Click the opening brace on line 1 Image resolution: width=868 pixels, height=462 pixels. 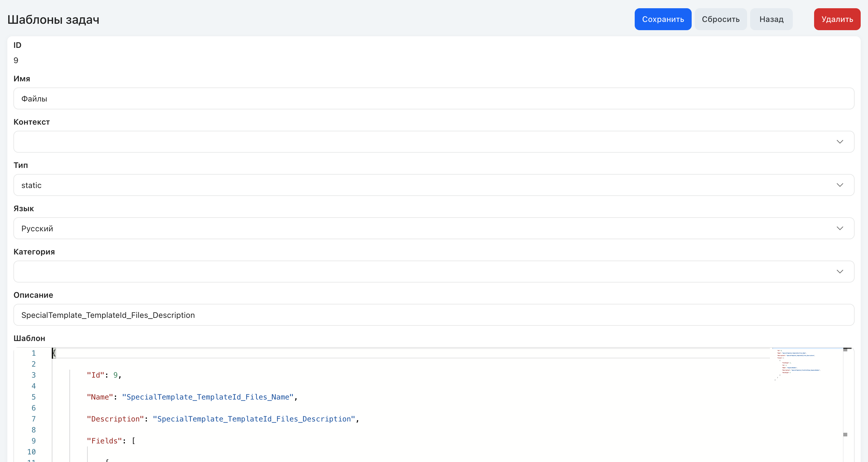pyautogui.click(x=54, y=353)
